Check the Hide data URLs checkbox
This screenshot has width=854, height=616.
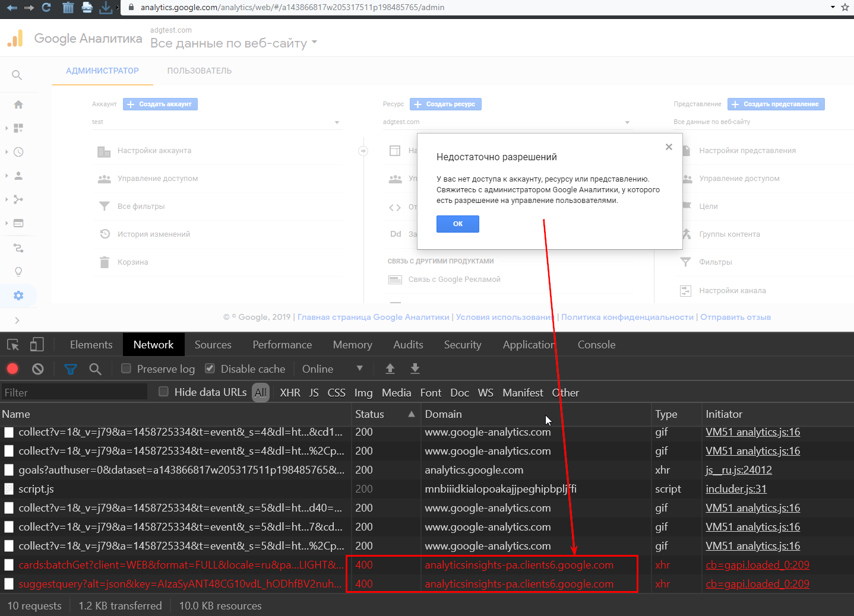click(163, 391)
